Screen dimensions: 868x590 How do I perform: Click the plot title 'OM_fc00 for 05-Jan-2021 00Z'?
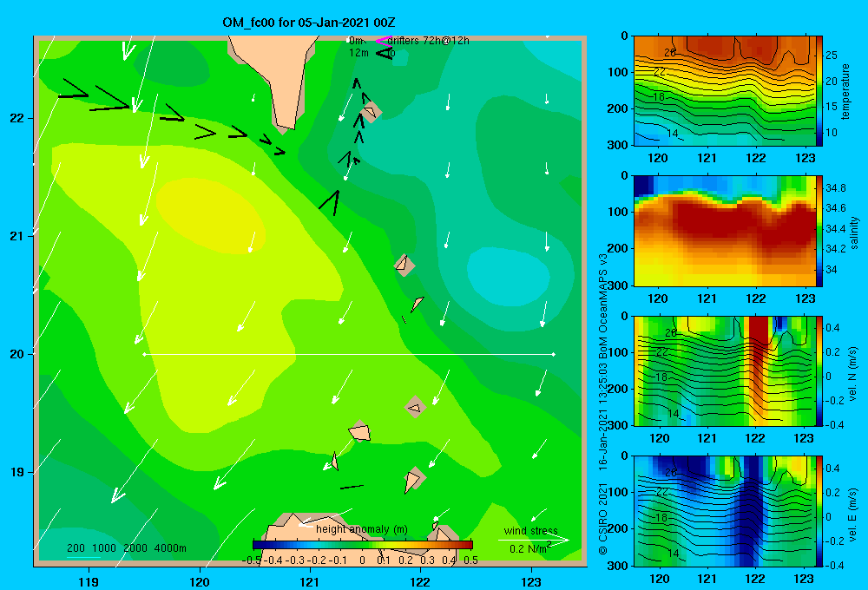click(309, 23)
